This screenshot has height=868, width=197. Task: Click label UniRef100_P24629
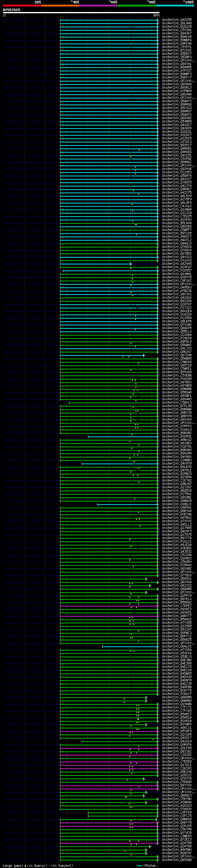tap(177, 338)
